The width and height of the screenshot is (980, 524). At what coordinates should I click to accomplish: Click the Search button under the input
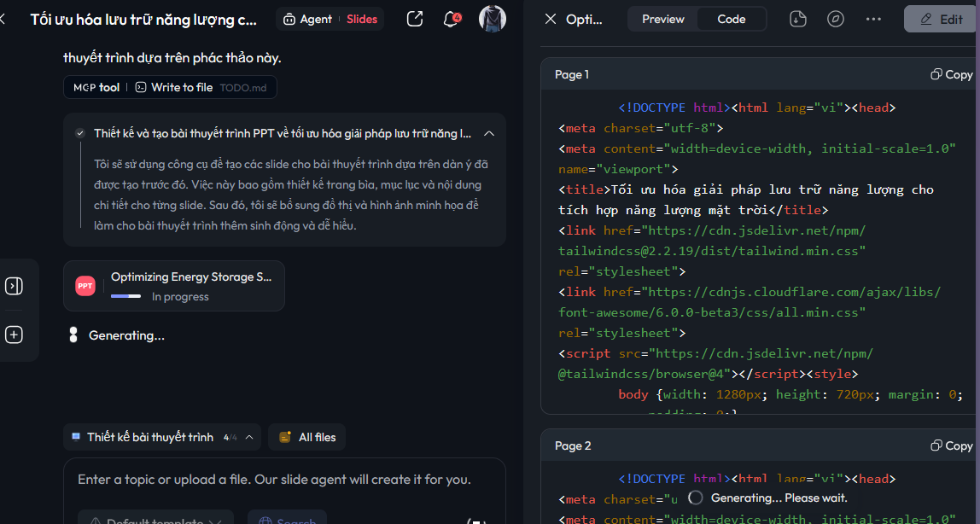(x=287, y=520)
